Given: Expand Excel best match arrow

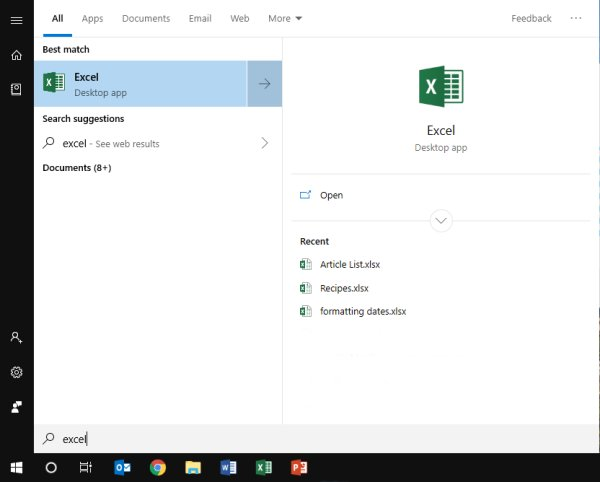Looking at the screenshot, I should click(265, 83).
